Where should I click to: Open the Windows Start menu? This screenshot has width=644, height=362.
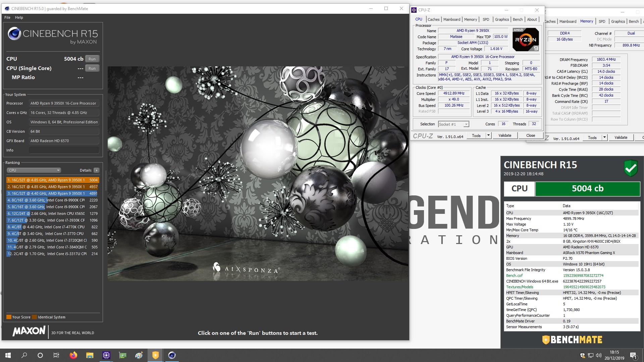pos(8,355)
